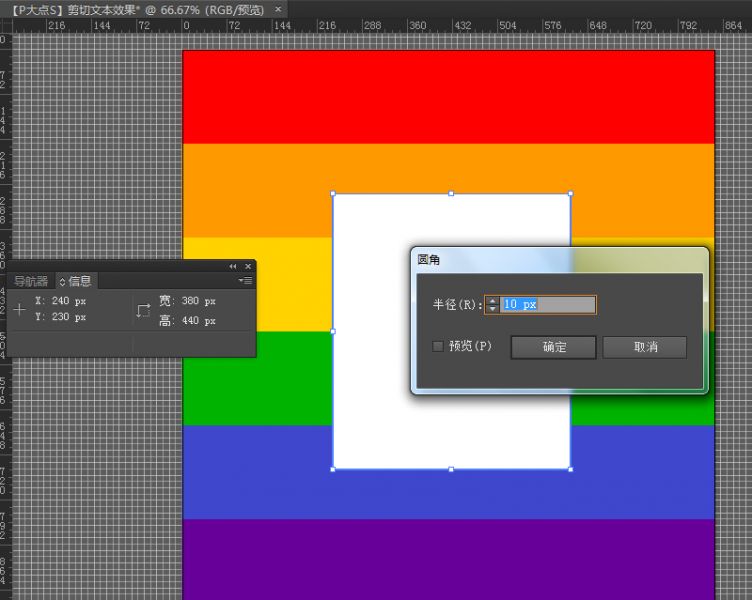
Task: Increase radius with stepper up arrow
Action: tap(492, 300)
